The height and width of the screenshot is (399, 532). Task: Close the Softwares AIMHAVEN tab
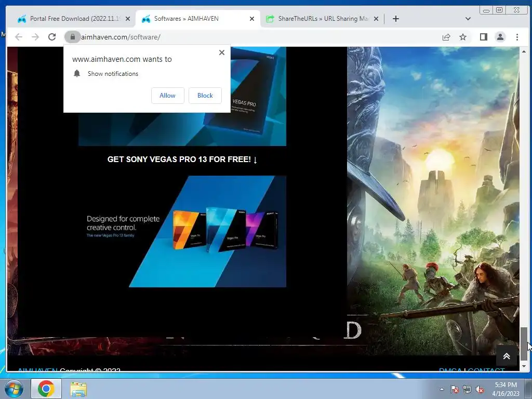coord(252,19)
